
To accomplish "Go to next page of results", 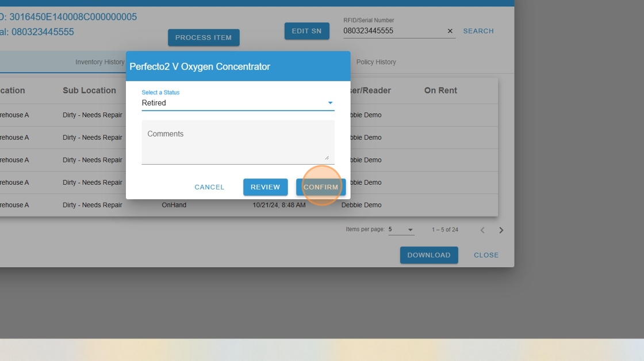I will pos(501,230).
